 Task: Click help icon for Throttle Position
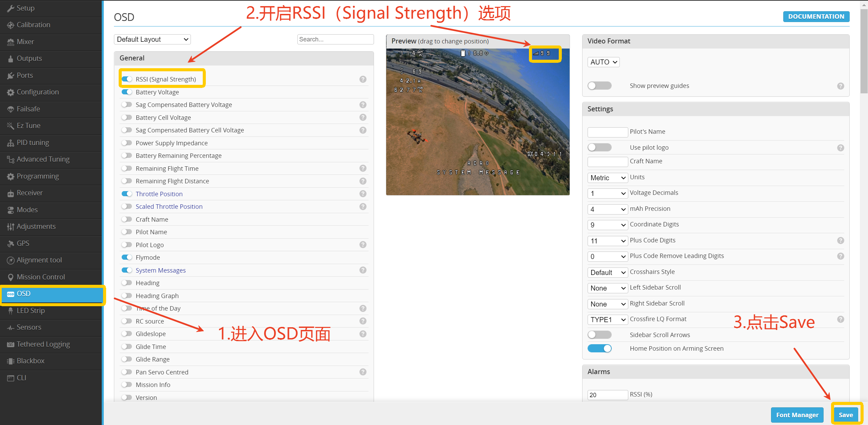tap(363, 194)
